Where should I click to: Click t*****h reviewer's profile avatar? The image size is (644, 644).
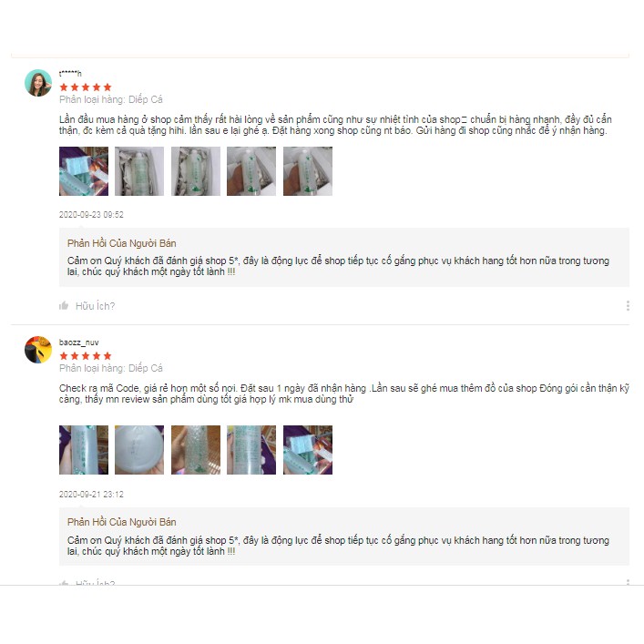click(x=38, y=83)
